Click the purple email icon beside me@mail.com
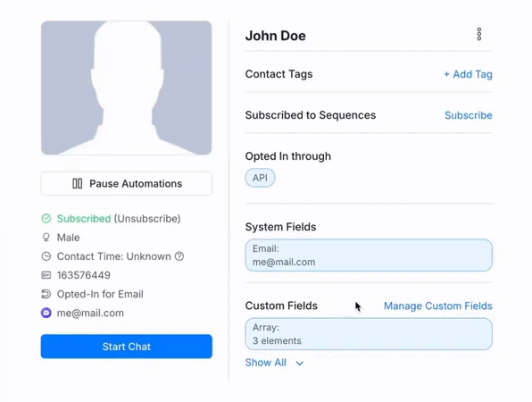 coord(46,313)
